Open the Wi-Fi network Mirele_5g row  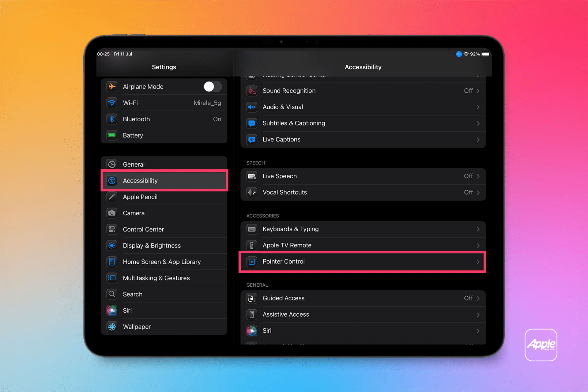(x=164, y=103)
